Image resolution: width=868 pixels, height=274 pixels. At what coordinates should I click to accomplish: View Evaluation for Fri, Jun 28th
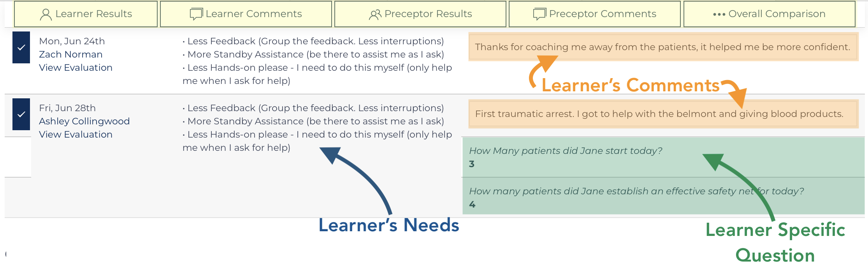tap(76, 134)
